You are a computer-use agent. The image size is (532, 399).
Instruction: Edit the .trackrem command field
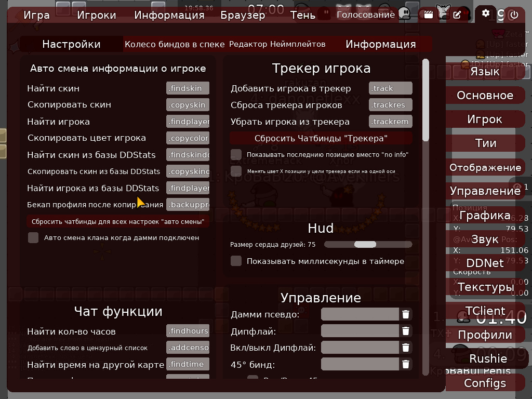[391, 122]
